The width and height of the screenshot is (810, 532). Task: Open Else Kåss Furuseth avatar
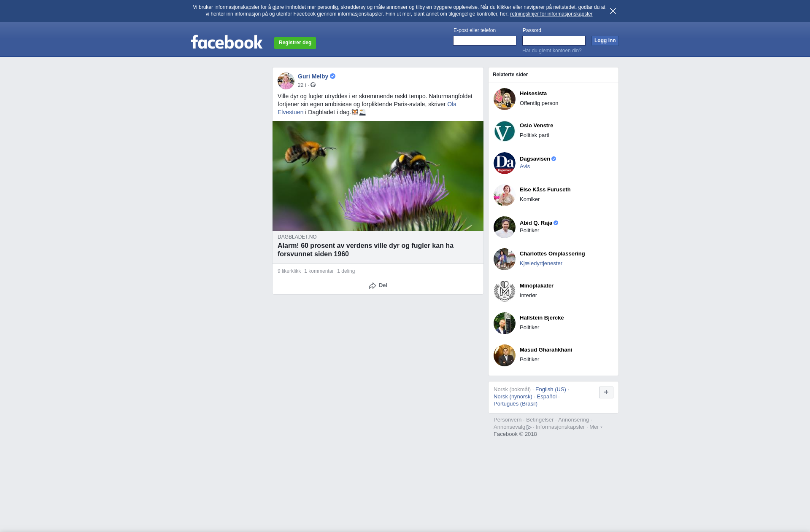click(x=505, y=195)
